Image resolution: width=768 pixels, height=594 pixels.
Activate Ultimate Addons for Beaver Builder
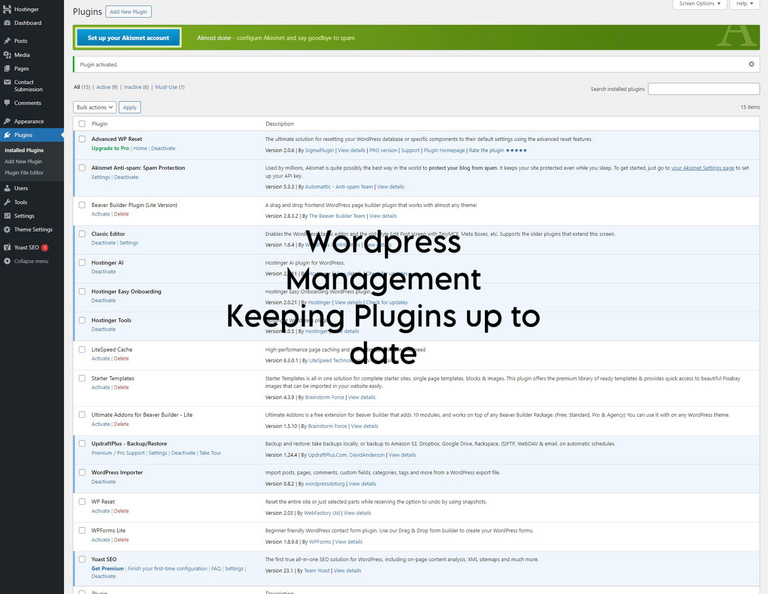coord(100,425)
